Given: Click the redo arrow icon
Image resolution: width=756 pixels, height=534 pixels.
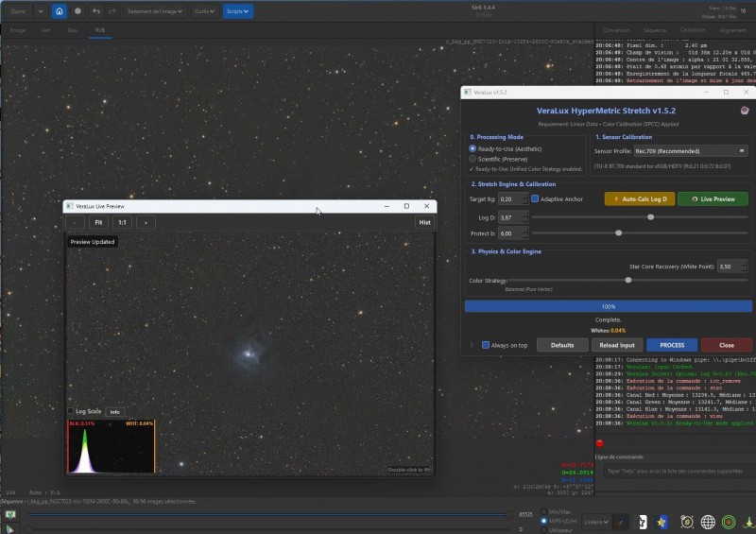Looking at the screenshot, I should (112, 11).
